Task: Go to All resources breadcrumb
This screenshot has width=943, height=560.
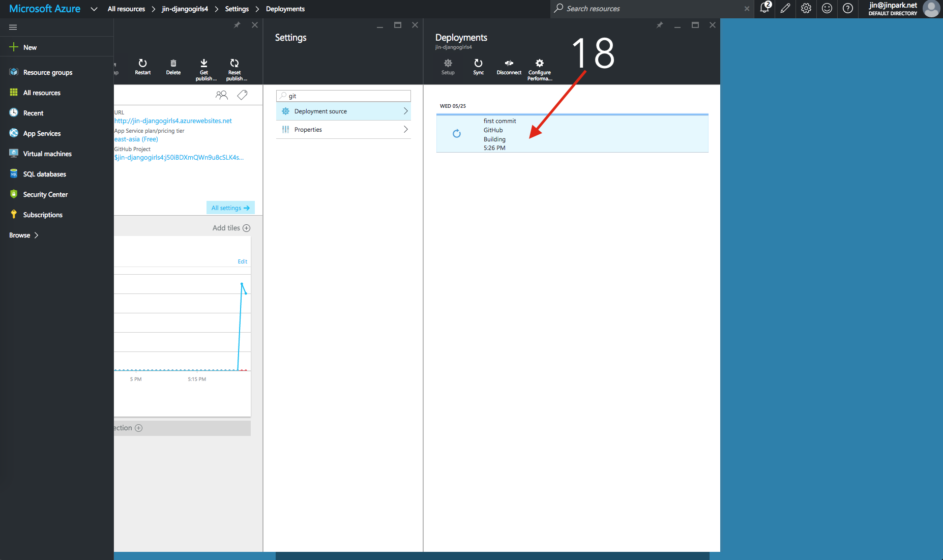Action: [x=126, y=9]
